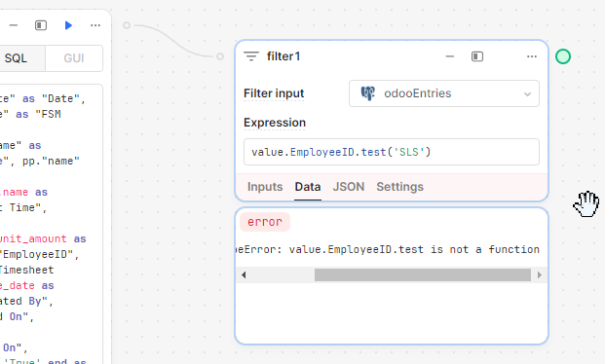605x364 pixels.
Task: Click the horizontal scrollbar thumb
Action: click(423, 274)
